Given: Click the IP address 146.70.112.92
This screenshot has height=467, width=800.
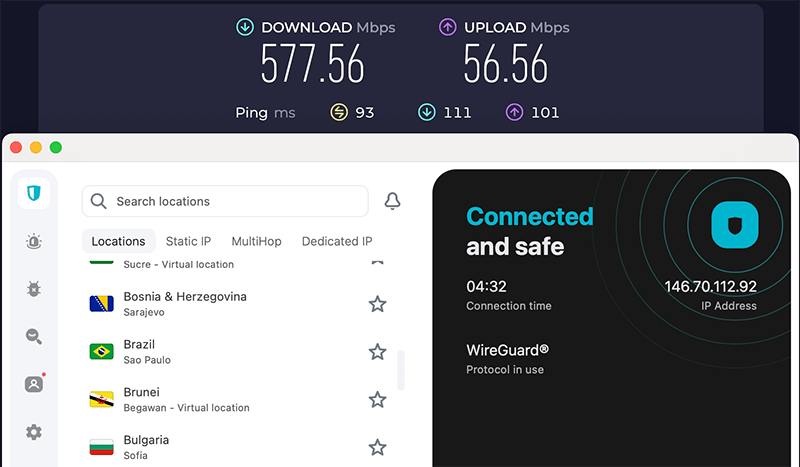Looking at the screenshot, I should 711,286.
